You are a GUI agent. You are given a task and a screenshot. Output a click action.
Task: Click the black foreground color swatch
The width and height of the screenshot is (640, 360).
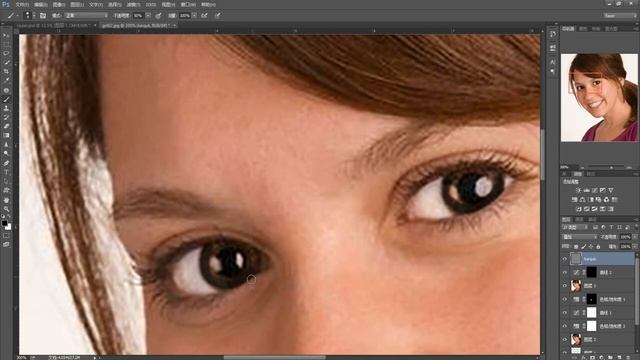pyautogui.click(x=4, y=223)
